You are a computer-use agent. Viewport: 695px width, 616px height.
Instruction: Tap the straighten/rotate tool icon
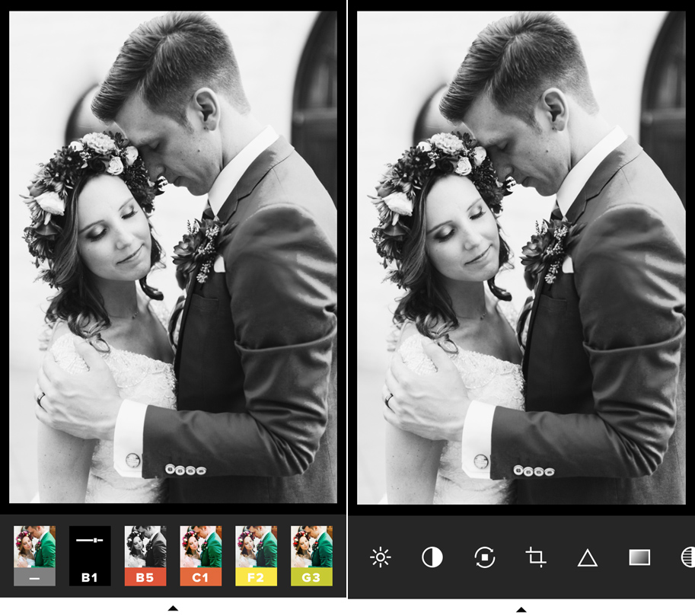click(x=484, y=558)
